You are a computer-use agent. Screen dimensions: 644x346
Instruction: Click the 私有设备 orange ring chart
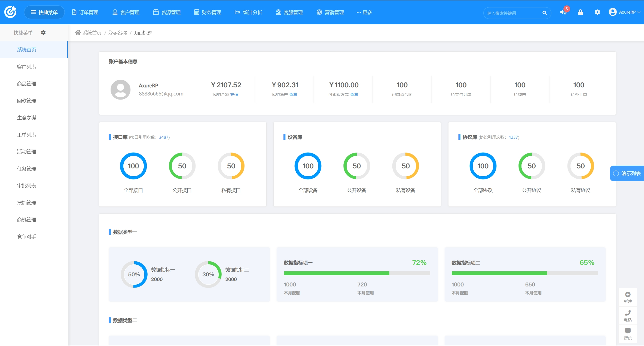coord(405,166)
